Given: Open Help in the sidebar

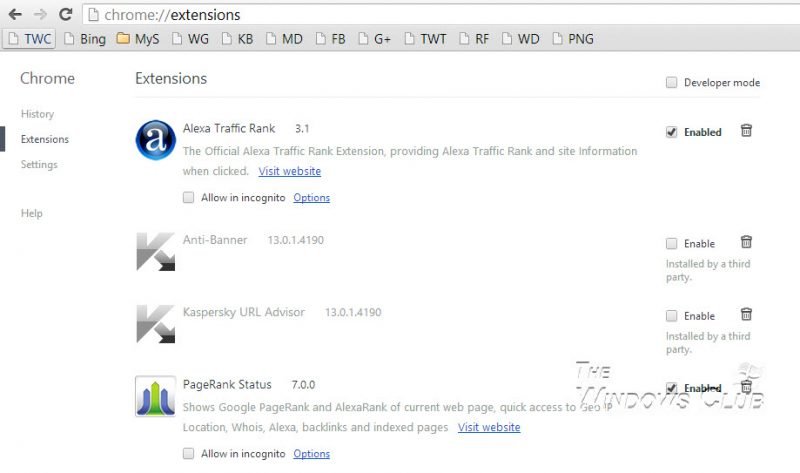Looking at the screenshot, I should [x=32, y=213].
